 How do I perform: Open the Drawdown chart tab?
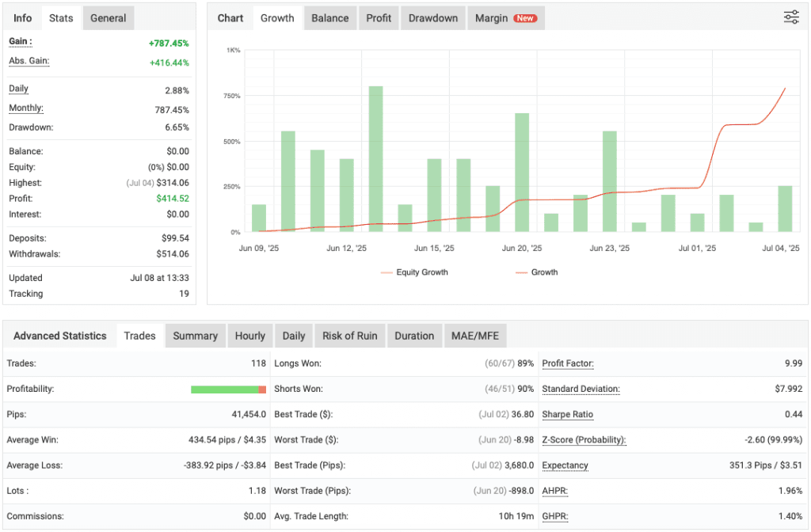point(432,17)
